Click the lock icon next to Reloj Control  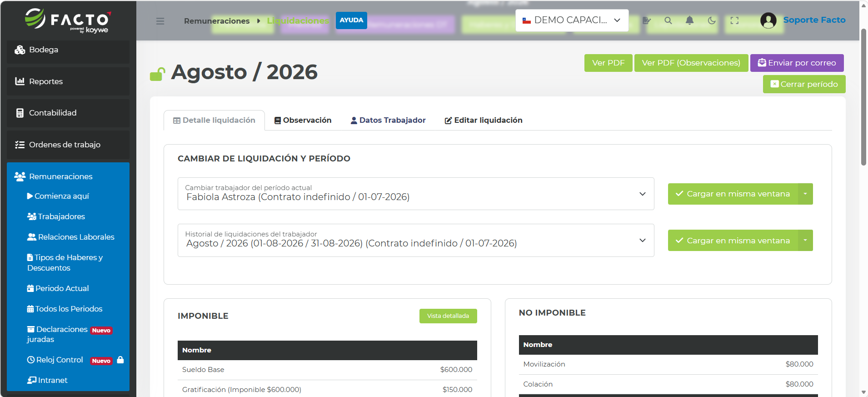pos(120,360)
